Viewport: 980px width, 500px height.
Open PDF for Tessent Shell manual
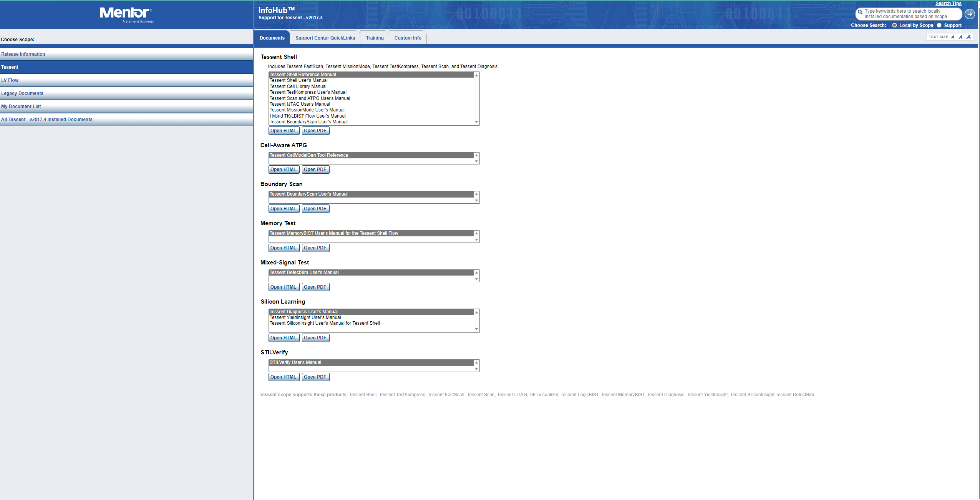(x=315, y=131)
